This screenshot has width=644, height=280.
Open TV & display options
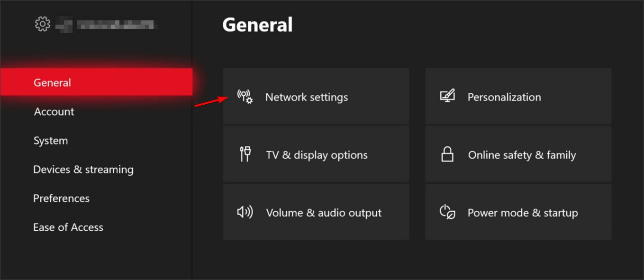[316, 154]
